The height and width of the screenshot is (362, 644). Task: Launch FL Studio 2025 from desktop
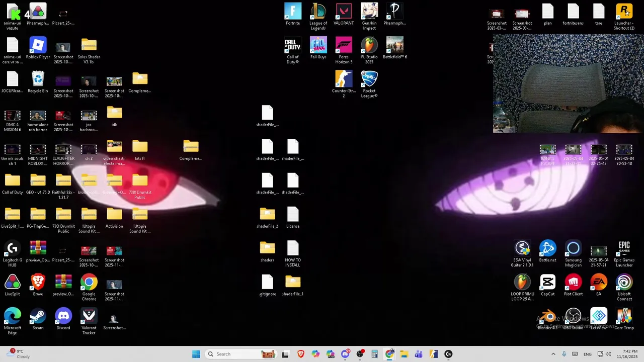click(369, 50)
